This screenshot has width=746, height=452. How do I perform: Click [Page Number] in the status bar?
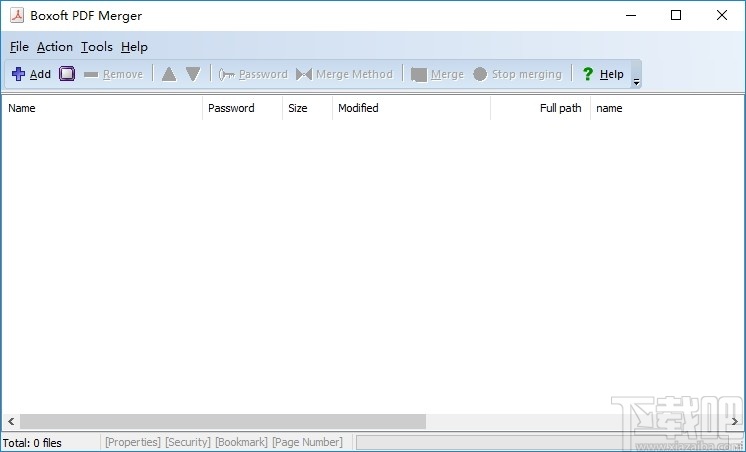(307, 442)
